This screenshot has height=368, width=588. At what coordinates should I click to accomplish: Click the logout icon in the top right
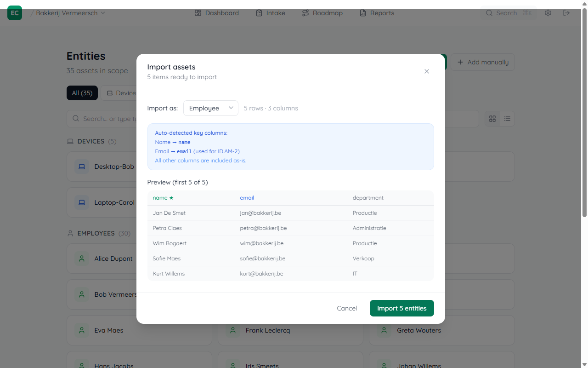pos(566,13)
